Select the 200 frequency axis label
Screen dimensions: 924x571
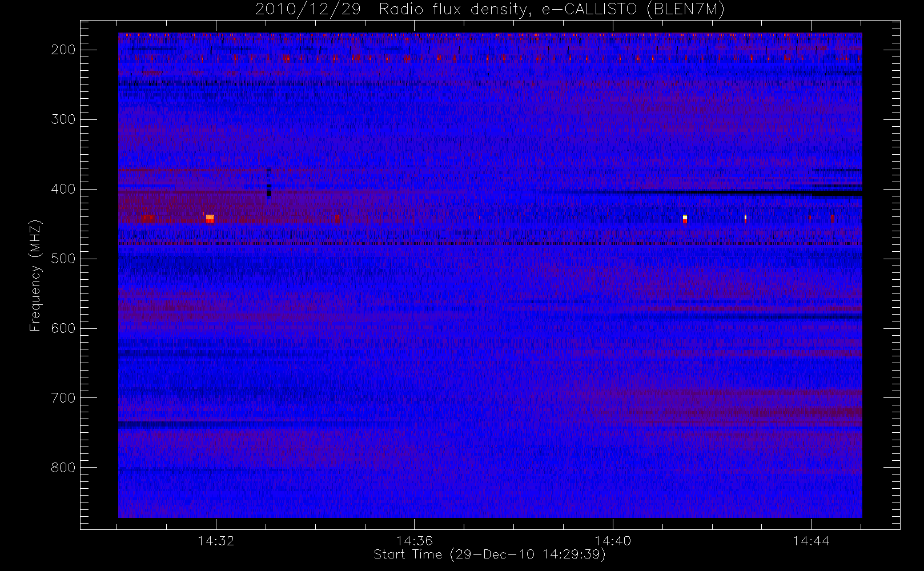tap(63, 50)
